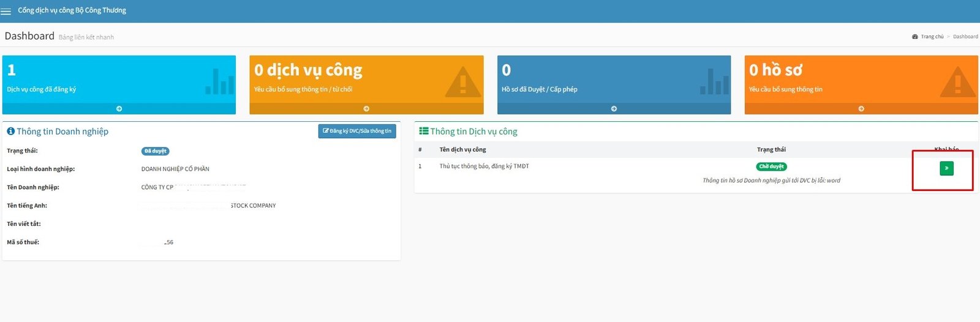The image size is (980, 322).
Task: Click info icon beside Thông tin Doanh nghiệp
Action: (10, 131)
